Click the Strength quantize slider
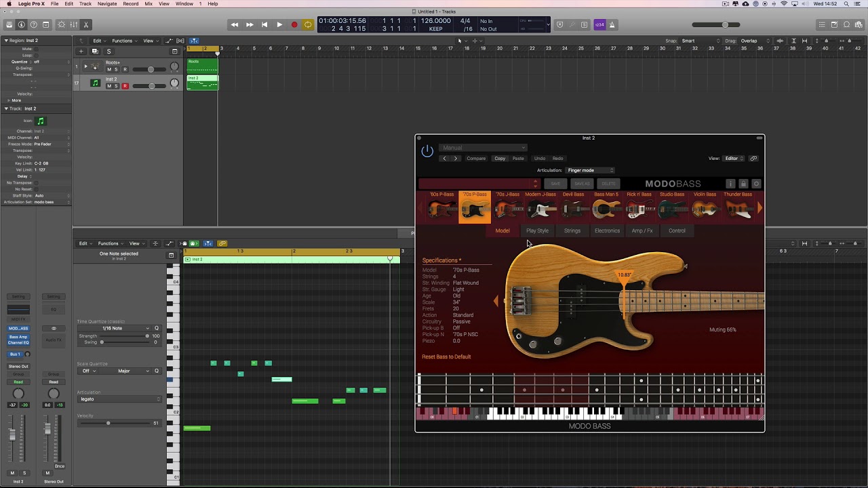Viewport: 868px width, 488px height. (123, 336)
